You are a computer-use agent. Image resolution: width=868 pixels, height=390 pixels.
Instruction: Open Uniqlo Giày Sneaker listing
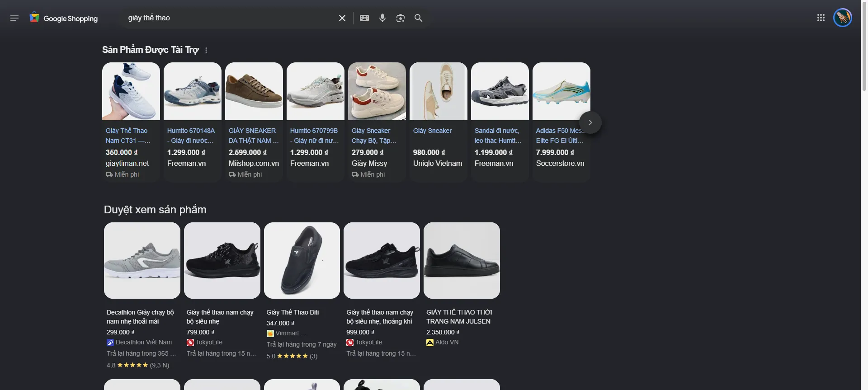coord(432,131)
